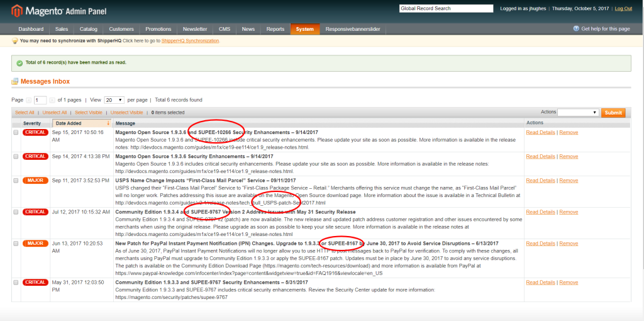
Task: Open the per page View dropdown
Action: tap(114, 100)
